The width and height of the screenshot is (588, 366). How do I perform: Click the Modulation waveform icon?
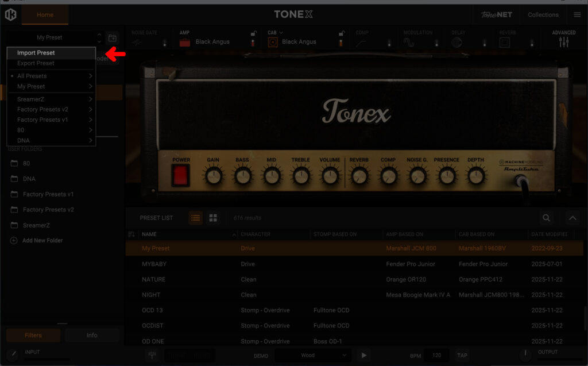408,42
